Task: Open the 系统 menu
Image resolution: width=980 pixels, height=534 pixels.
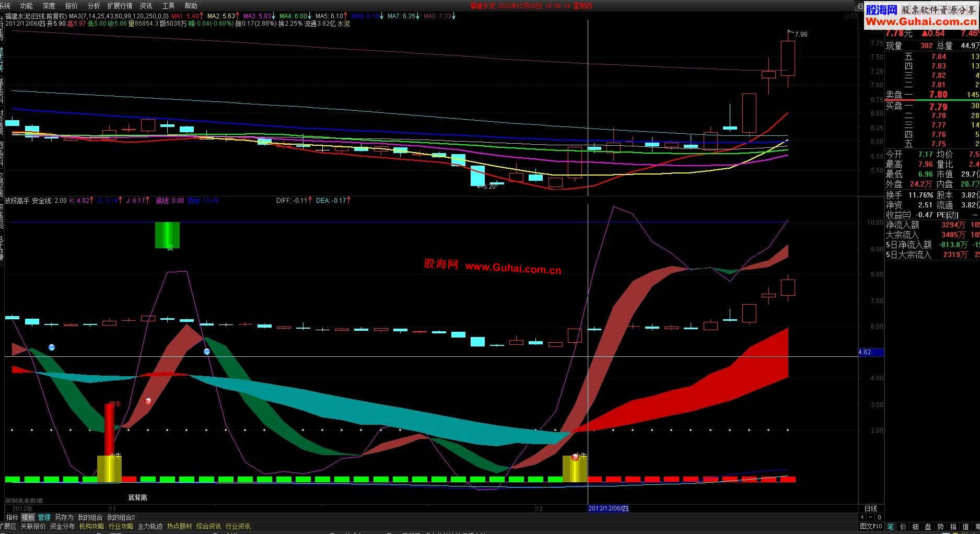Action: (5, 6)
